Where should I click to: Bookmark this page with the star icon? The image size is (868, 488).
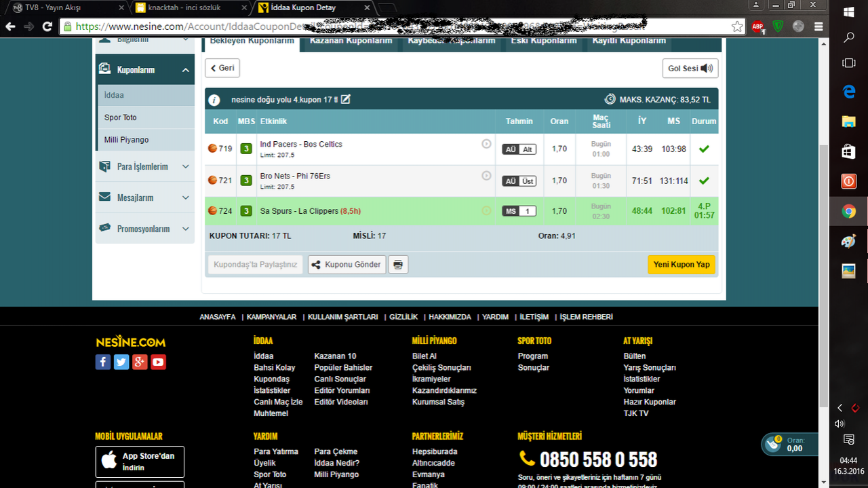click(x=737, y=26)
